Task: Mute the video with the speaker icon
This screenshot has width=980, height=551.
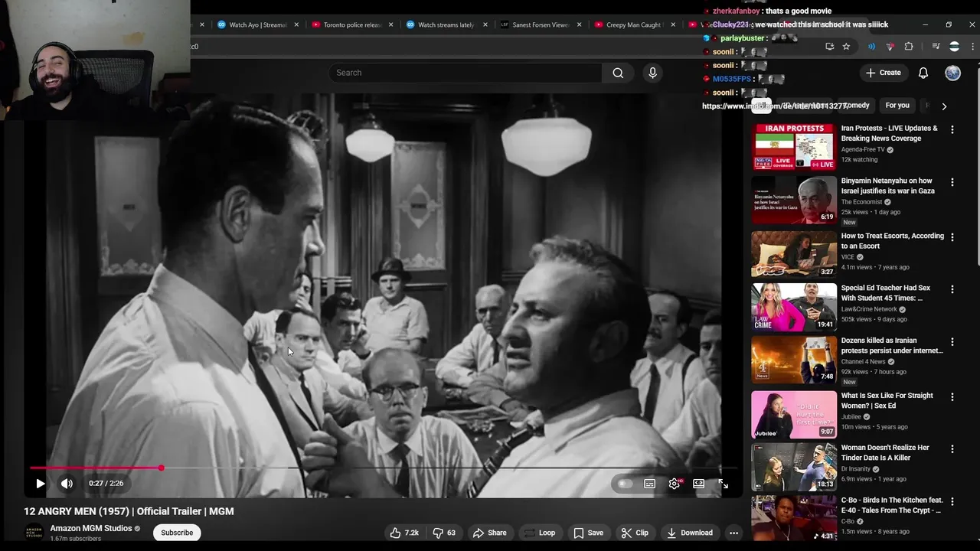Action: coord(67,484)
